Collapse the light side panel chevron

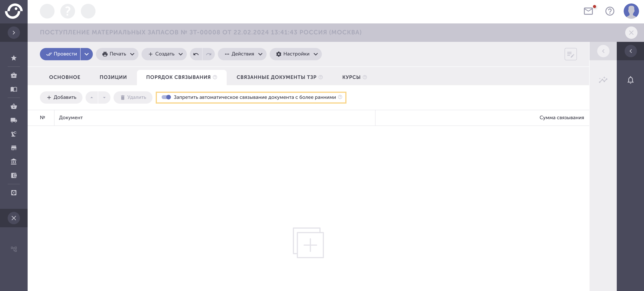[603, 51]
